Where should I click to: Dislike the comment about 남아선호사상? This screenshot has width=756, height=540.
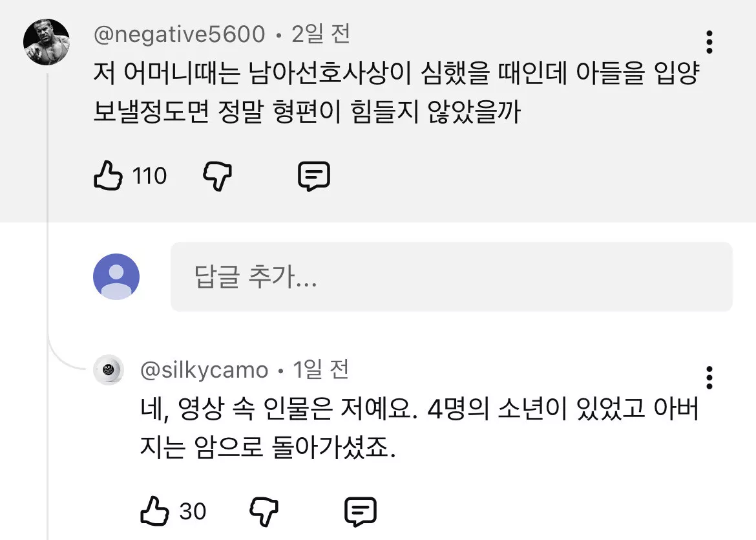point(218,175)
